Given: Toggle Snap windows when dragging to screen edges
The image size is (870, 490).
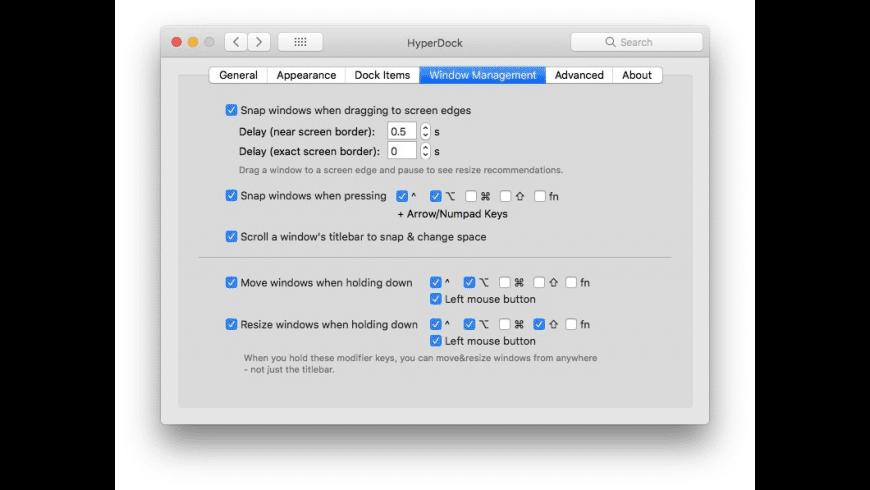Looking at the screenshot, I should (231, 110).
